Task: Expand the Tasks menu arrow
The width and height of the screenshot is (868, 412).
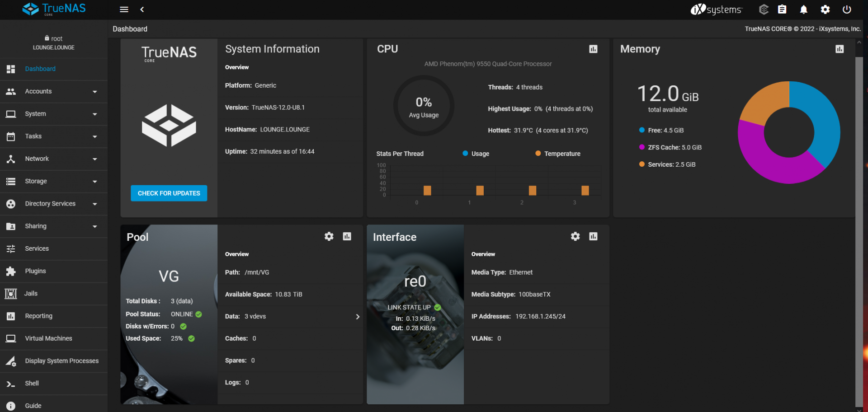Action: tap(95, 136)
